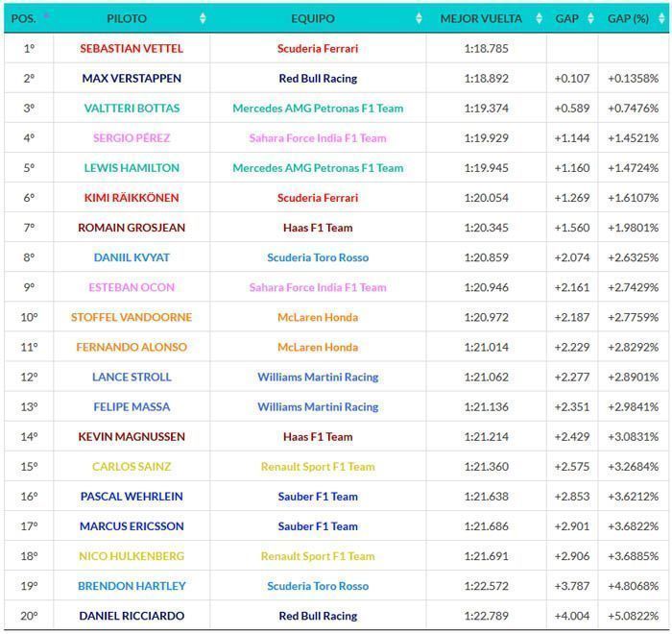Click the sort arrows next to PILOTO

point(203,18)
